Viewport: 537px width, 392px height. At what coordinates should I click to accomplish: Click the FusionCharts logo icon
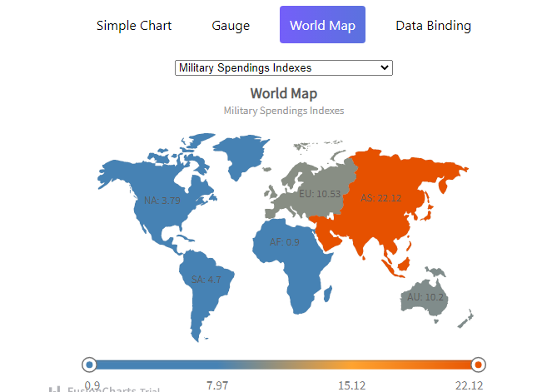[x=54, y=390]
